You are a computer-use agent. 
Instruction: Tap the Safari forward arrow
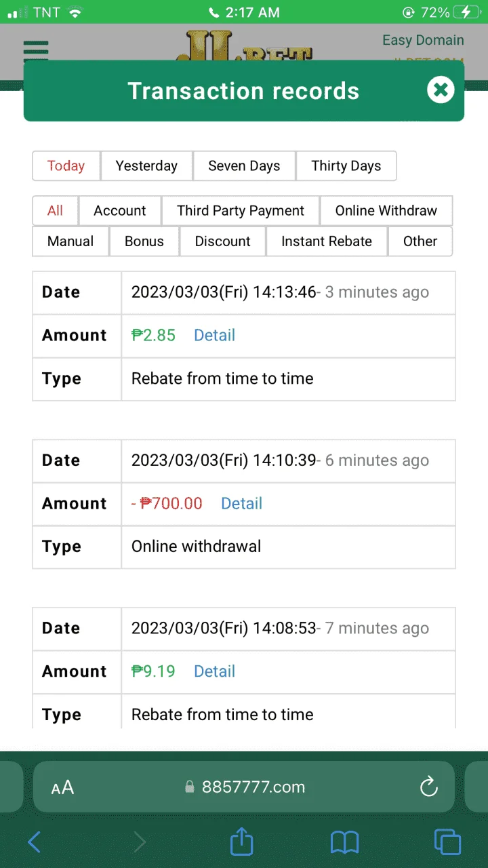(x=140, y=842)
